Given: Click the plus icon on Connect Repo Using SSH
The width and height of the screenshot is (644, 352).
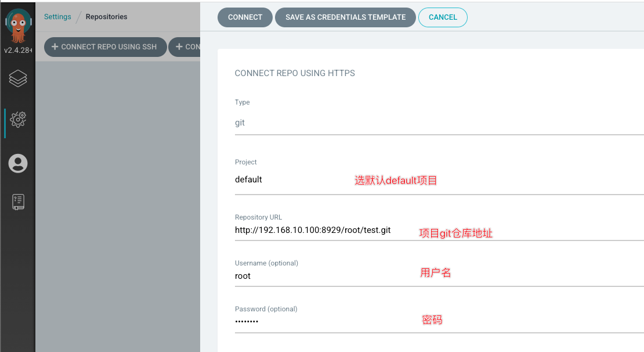Looking at the screenshot, I should pyautogui.click(x=55, y=46).
